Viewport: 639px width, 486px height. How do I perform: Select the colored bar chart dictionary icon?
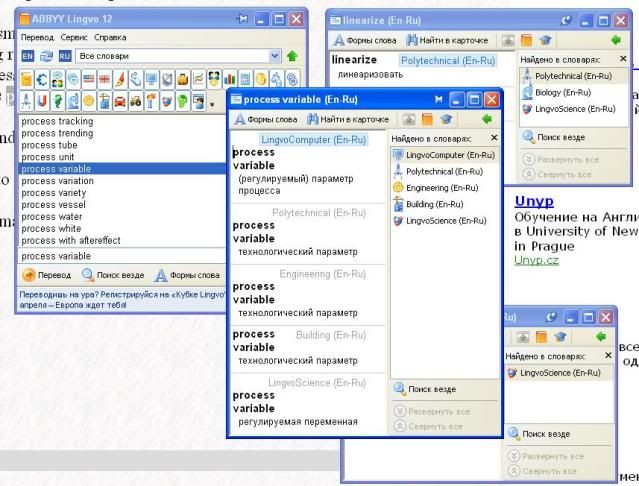click(x=229, y=79)
